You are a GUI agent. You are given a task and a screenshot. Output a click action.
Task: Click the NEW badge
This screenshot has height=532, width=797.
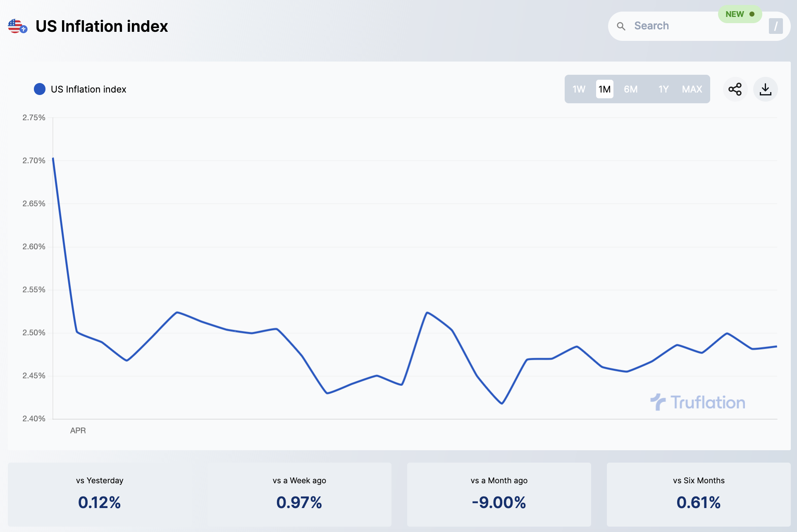point(740,14)
